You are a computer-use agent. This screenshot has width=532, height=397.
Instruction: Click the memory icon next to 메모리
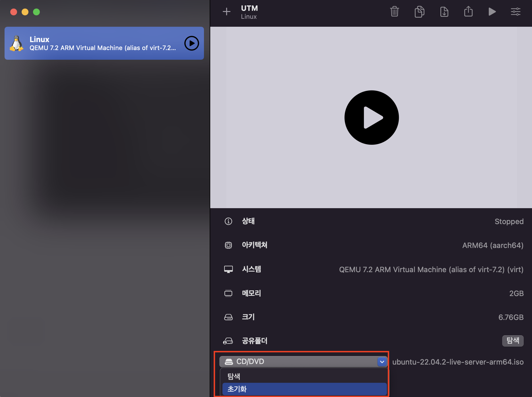coord(228,293)
